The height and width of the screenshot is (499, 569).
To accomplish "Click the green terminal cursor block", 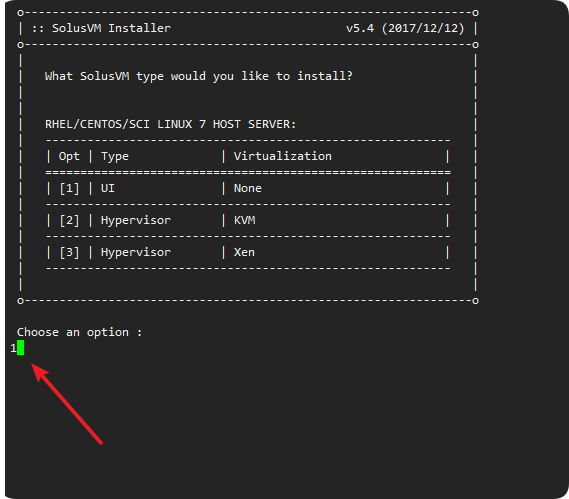I will pyautogui.click(x=20, y=348).
